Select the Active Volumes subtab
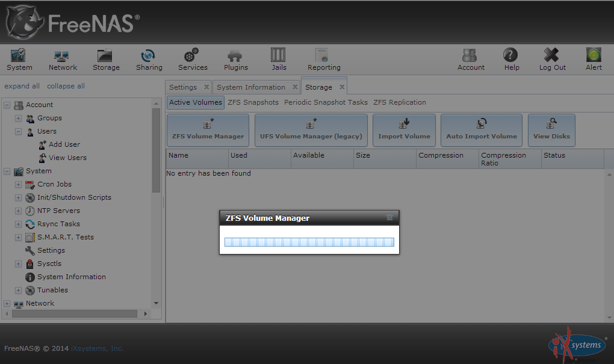 [x=196, y=102]
